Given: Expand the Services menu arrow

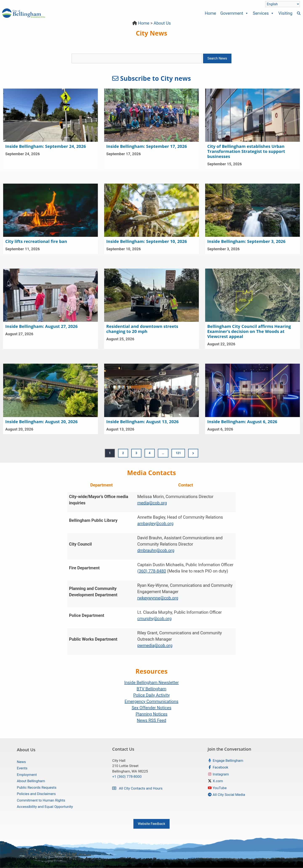Looking at the screenshot, I should coord(272,13).
